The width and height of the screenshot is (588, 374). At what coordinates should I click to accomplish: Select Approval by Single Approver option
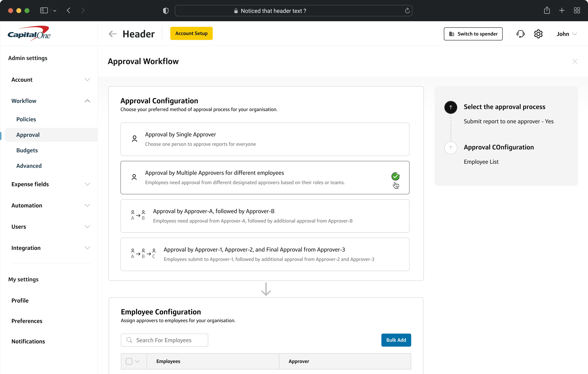pos(265,139)
